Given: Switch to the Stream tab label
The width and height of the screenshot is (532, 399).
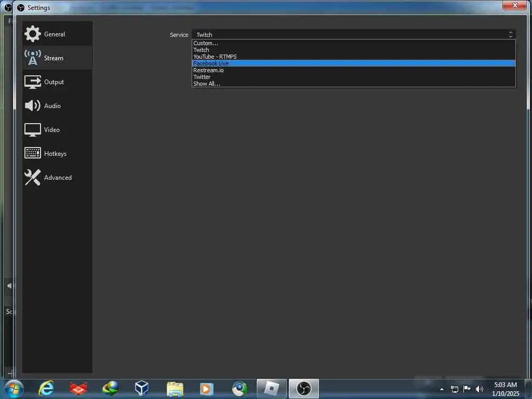Looking at the screenshot, I should coord(54,58).
